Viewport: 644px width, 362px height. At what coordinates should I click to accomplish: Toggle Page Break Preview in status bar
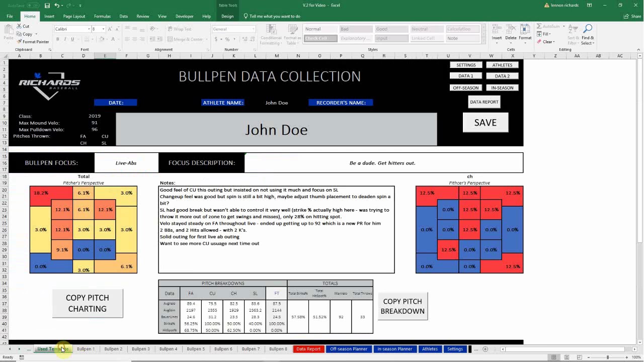point(579,357)
